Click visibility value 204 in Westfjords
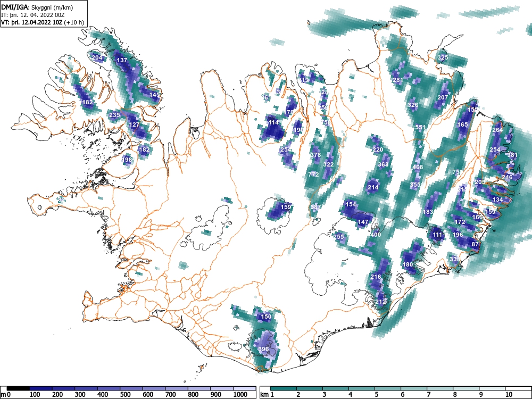The width and height of the screenshot is (532, 399). pyautogui.click(x=97, y=57)
